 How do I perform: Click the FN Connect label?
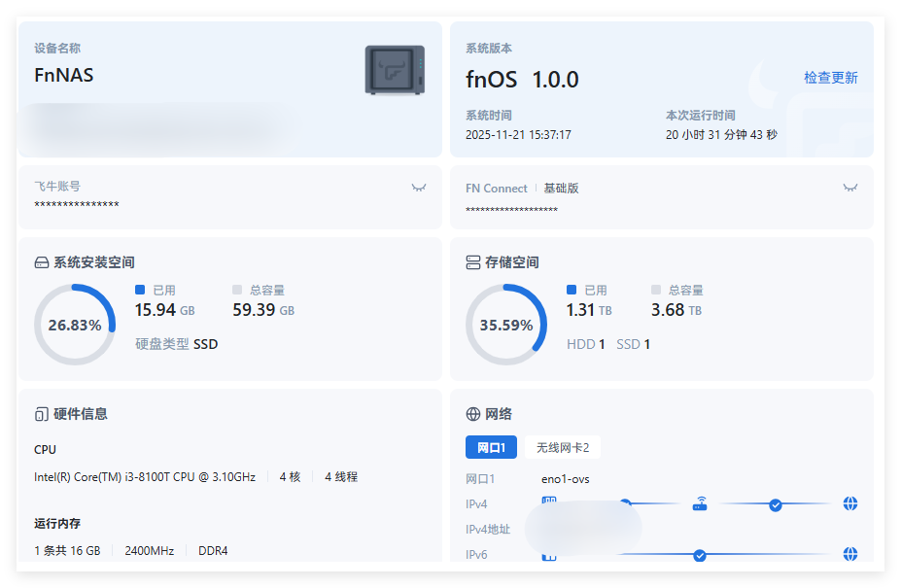coord(497,189)
